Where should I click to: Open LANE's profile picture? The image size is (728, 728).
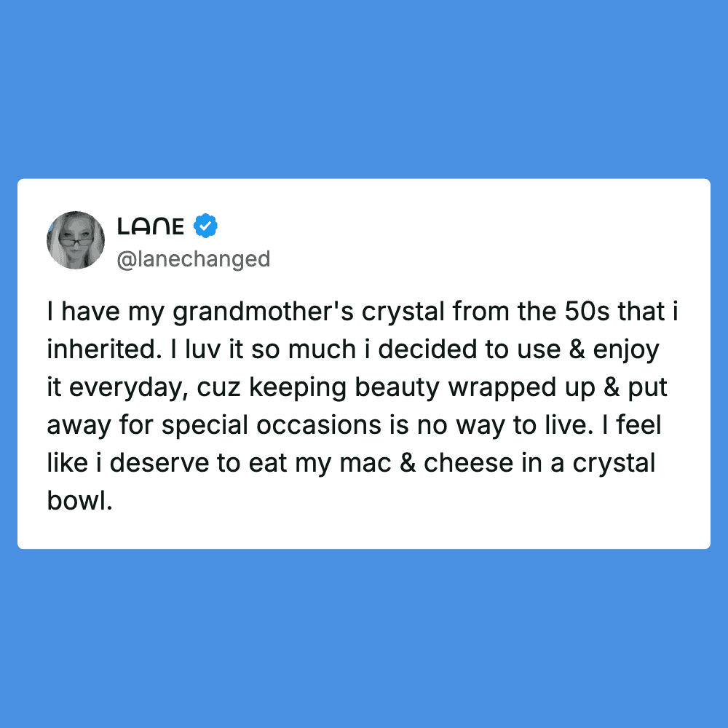(x=76, y=240)
